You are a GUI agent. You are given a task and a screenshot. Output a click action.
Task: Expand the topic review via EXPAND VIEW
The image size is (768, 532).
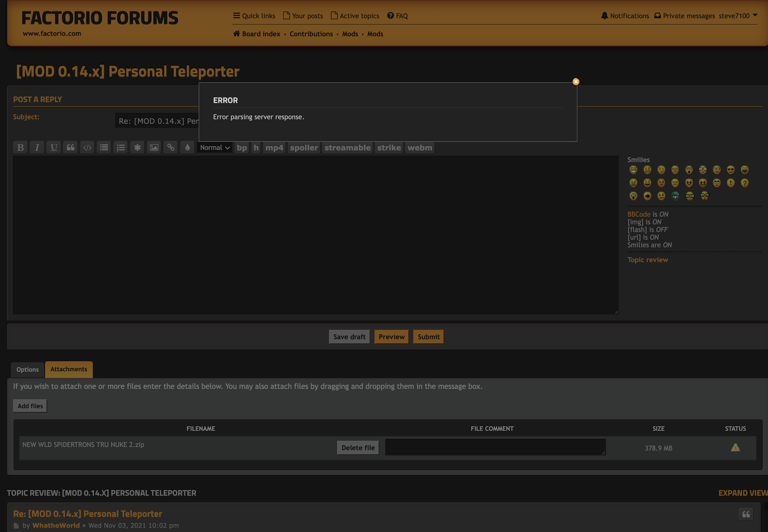click(x=743, y=493)
